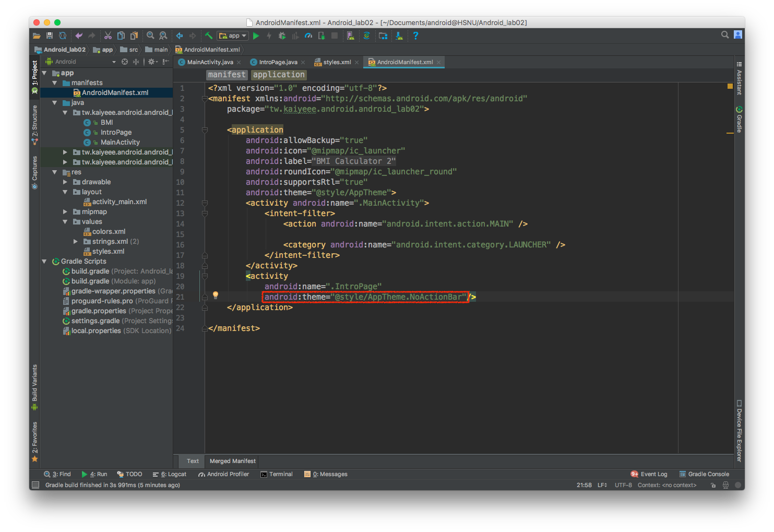Open Project Structure icon
The image size is (774, 532).
coord(383,36)
